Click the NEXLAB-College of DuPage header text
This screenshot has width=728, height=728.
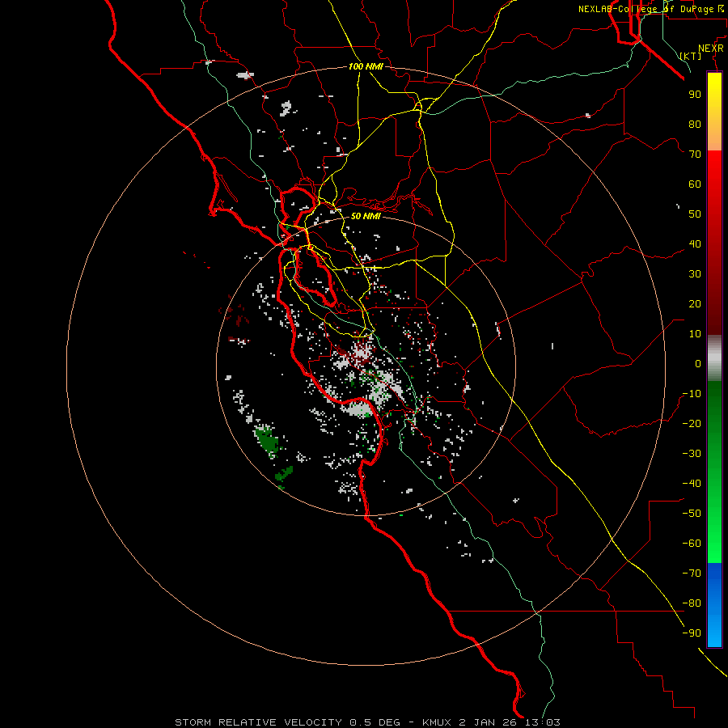653,9
